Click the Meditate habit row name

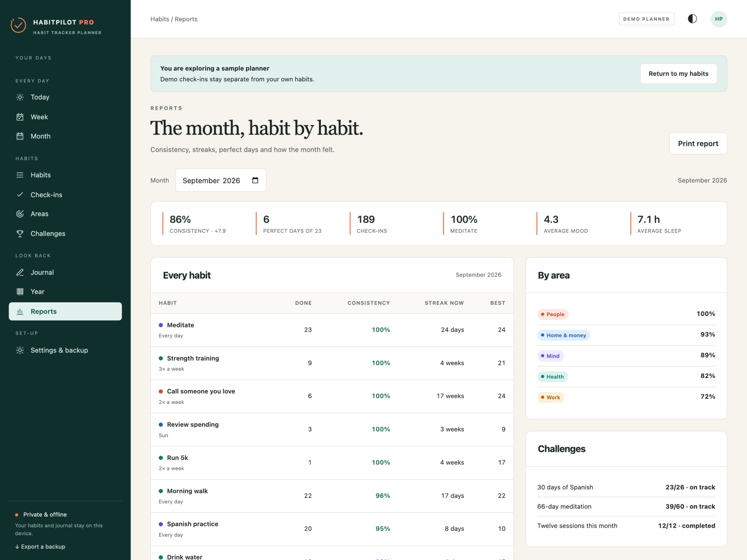pos(180,325)
